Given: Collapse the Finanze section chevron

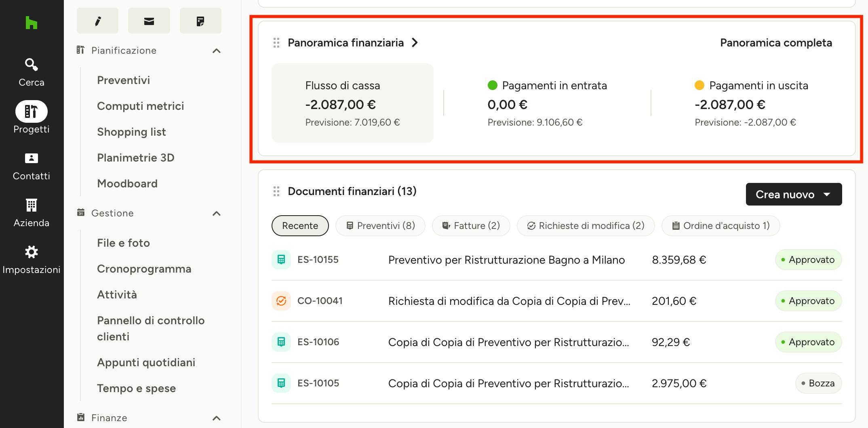Looking at the screenshot, I should pyautogui.click(x=217, y=418).
